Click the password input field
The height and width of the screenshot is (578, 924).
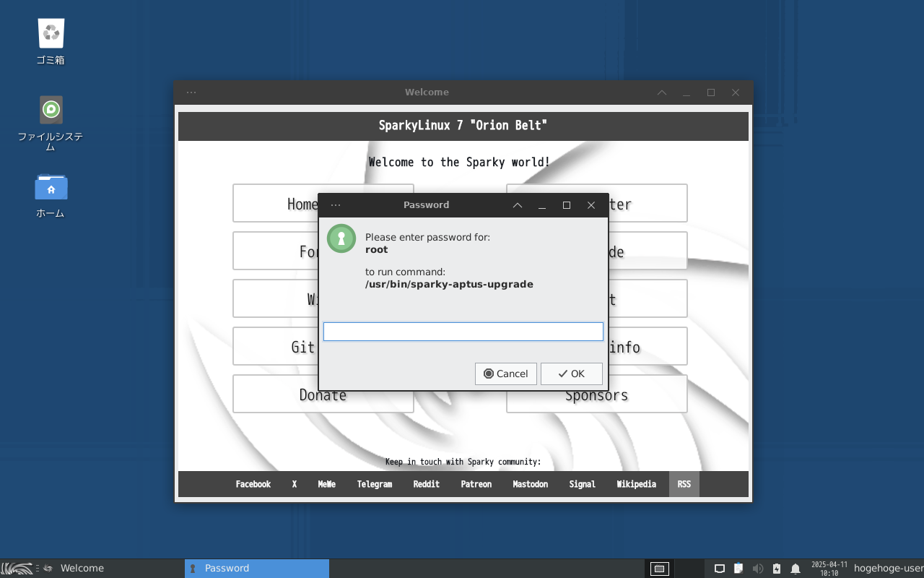[x=463, y=332]
